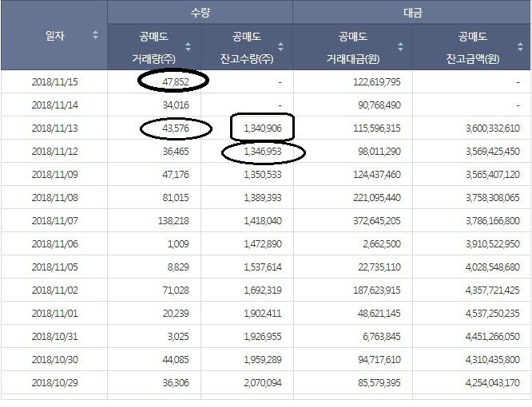Screen dimensions: 532x407
Task: Click short-sale volume 8,829
Action: [x=178, y=267]
